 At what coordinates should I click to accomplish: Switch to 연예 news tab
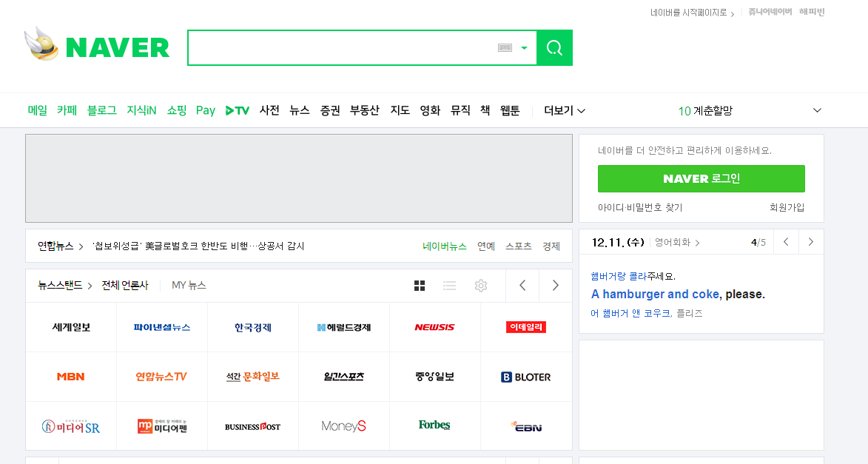click(486, 246)
